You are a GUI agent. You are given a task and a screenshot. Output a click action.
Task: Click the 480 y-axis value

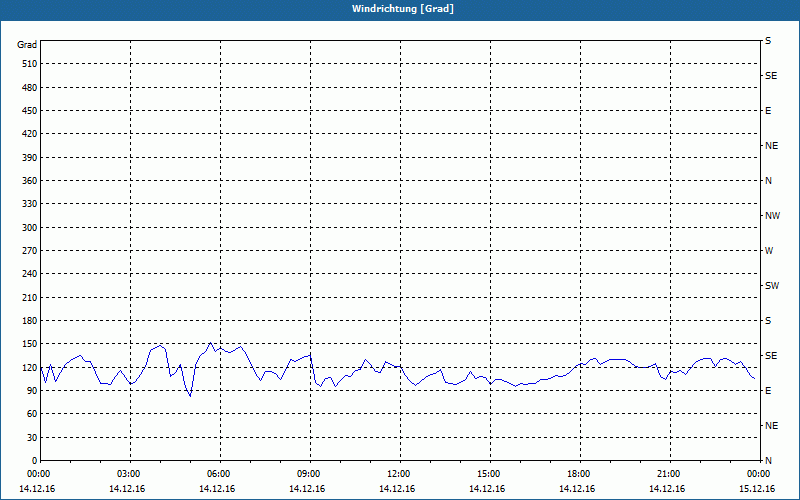point(30,88)
